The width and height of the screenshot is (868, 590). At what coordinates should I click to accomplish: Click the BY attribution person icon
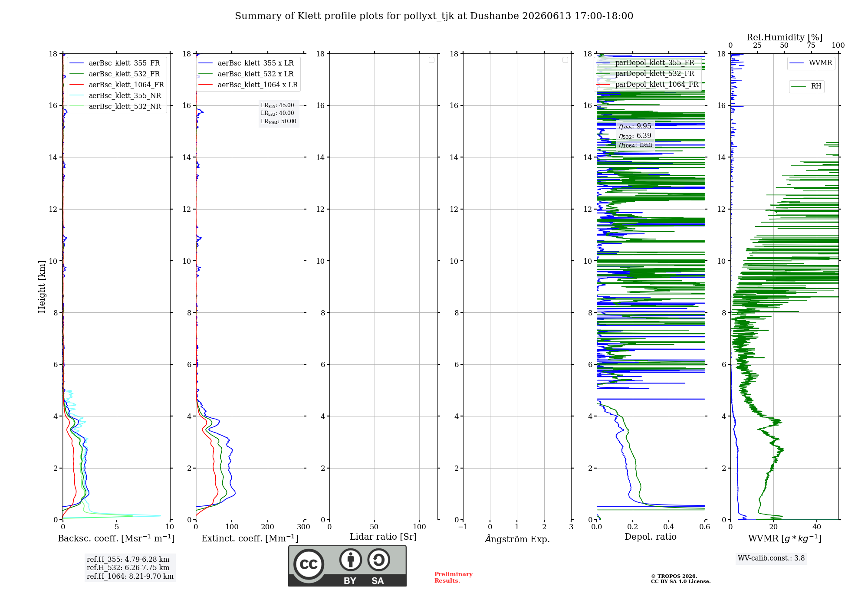tap(351, 560)
